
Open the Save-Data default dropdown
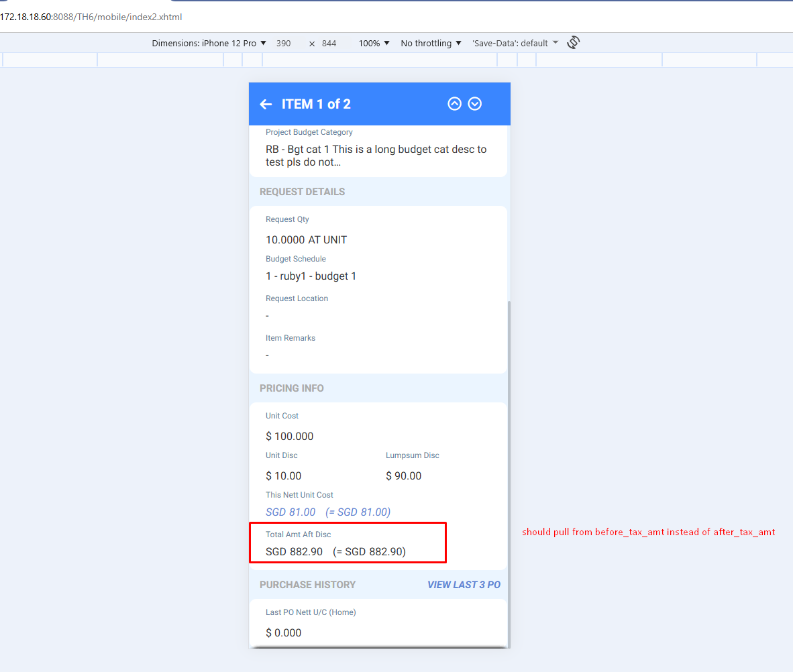click(x=515, y=43)
